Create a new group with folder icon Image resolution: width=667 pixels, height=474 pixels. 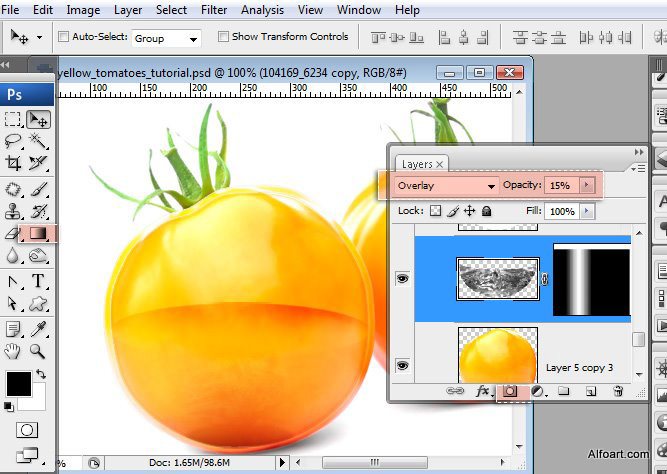pyautogui.click(x=563, y=391)
